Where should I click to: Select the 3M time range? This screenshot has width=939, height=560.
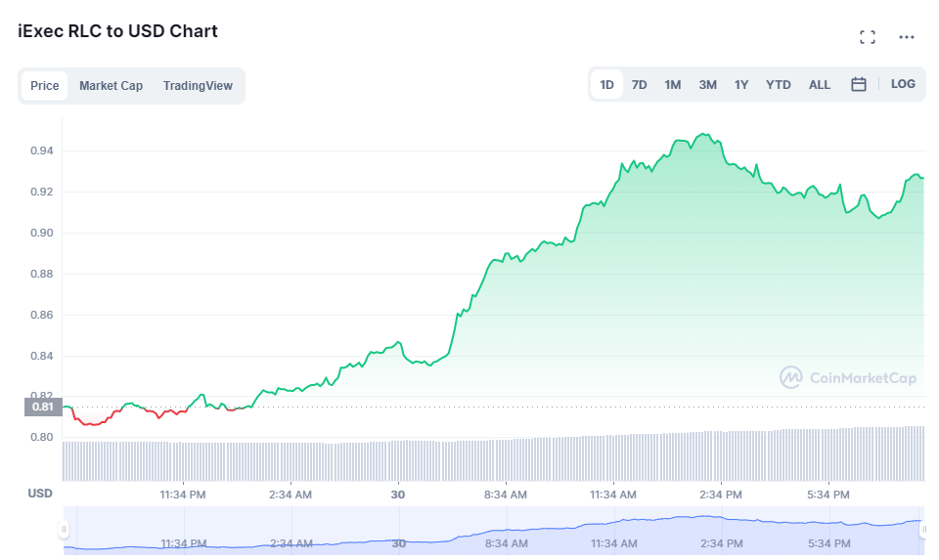pyautogui.click(x=707, y=85)
